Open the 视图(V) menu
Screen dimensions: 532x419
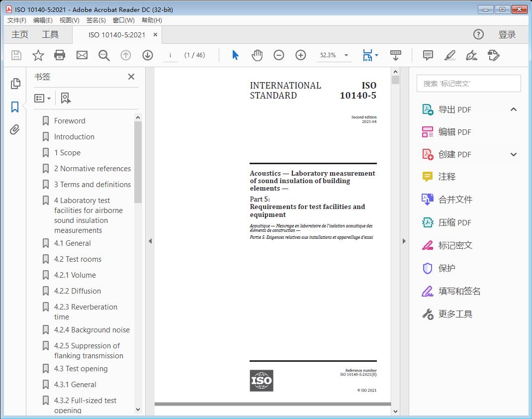coord(69,20)
